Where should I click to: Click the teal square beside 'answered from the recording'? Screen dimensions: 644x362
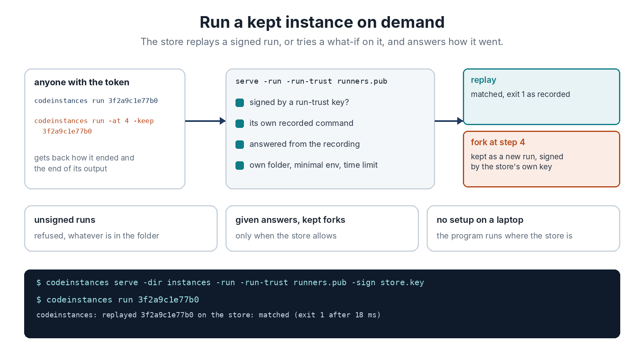240,144
